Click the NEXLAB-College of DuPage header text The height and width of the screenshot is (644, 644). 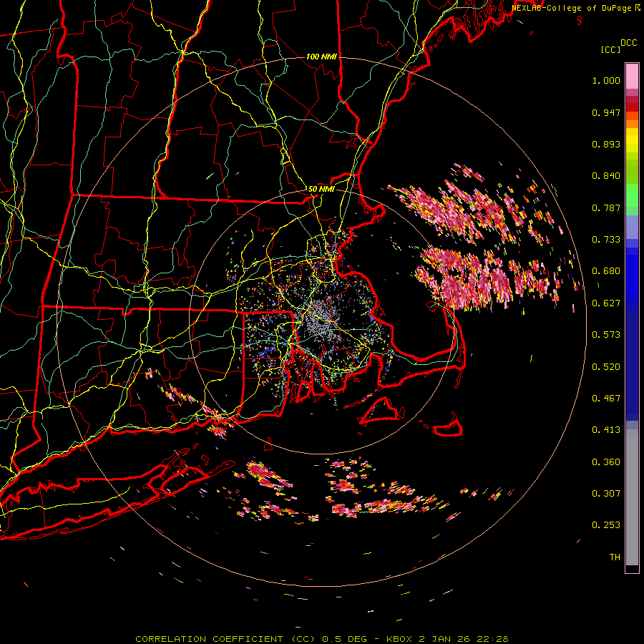(x=571, y=8)
